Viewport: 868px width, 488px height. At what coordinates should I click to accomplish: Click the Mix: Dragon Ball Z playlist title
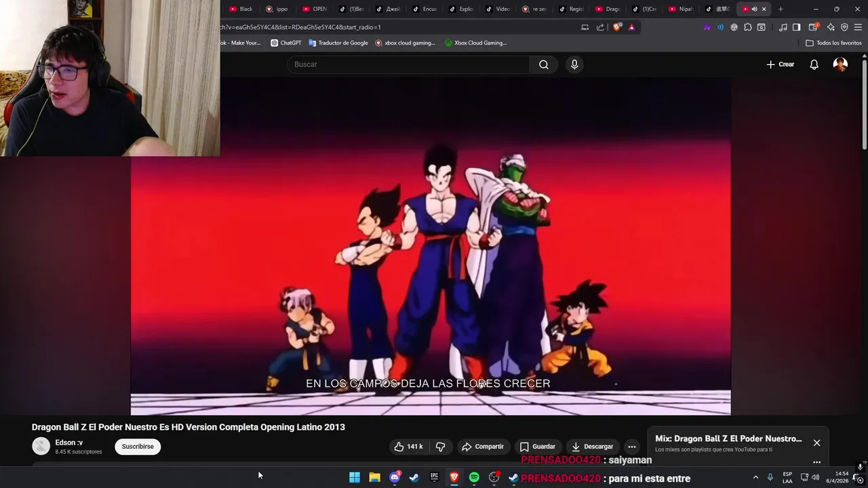728,439
